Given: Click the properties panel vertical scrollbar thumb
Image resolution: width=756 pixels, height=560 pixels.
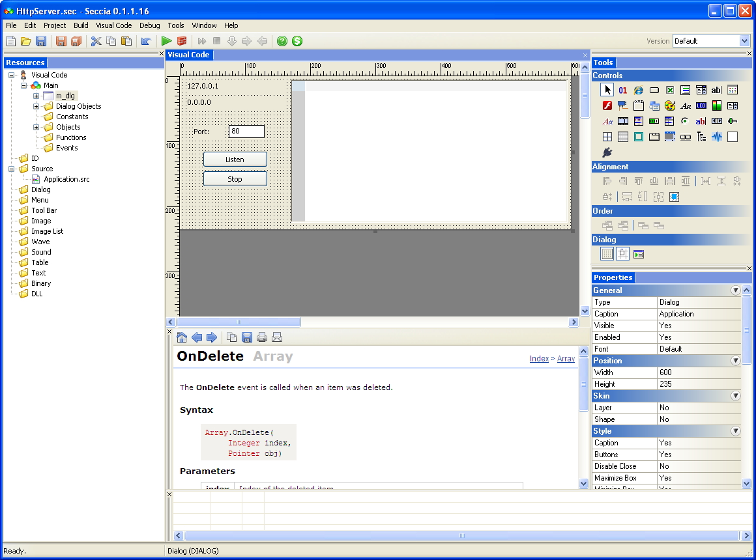Looking at the screenshot, I should (x=746, y=330).
